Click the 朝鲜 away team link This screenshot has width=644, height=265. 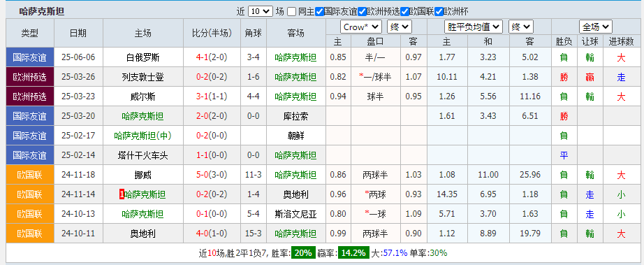(295, 136)
